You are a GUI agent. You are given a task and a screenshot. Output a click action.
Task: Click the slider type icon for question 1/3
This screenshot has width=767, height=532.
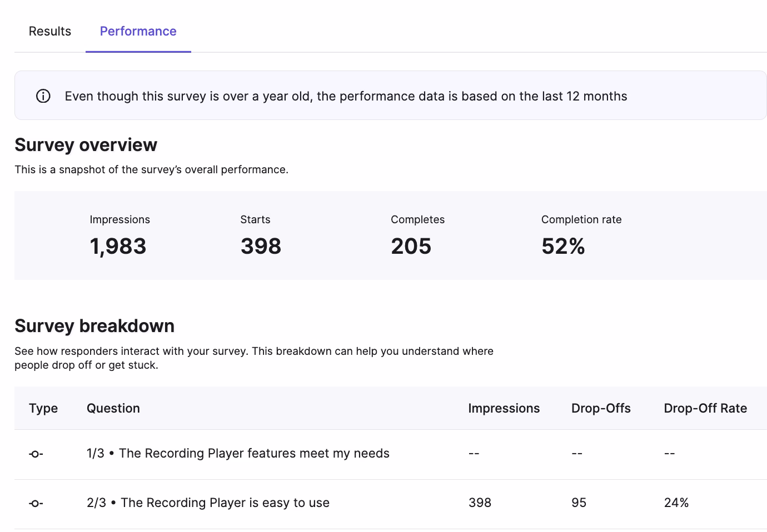[x=36, y=454]
